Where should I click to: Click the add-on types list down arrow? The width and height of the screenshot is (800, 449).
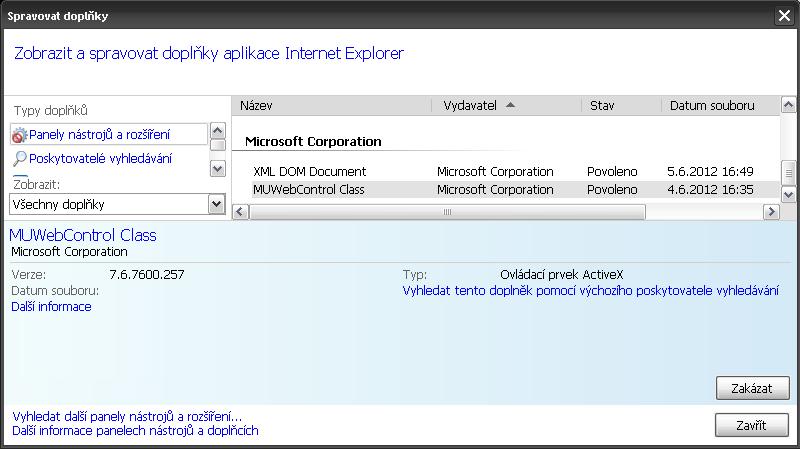click(x=218, y=169)
